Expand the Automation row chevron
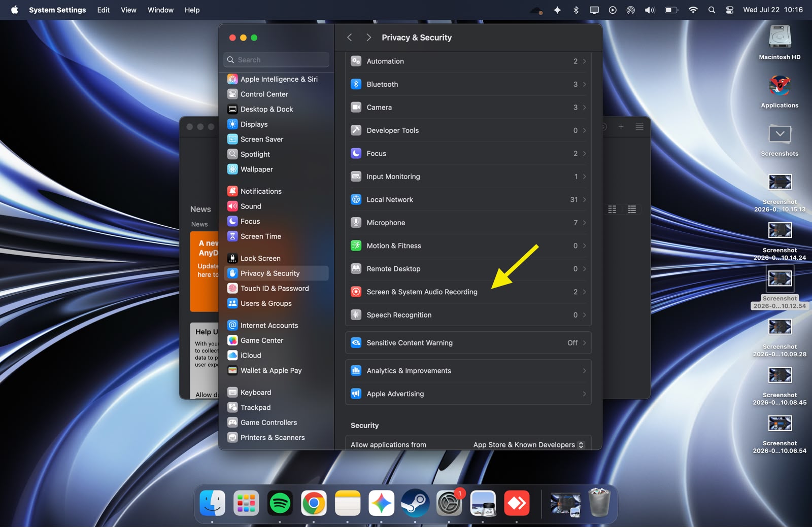The height and width of the screenshot is (527, 812). [x=585, y=61]
